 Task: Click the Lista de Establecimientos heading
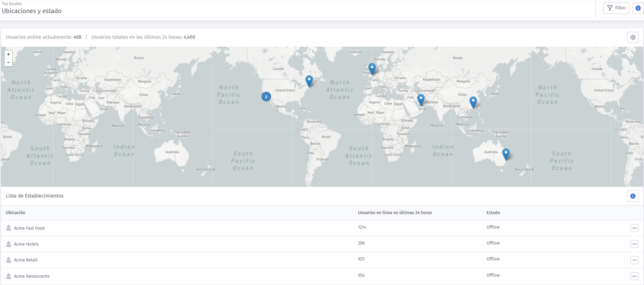coord(35,196)
